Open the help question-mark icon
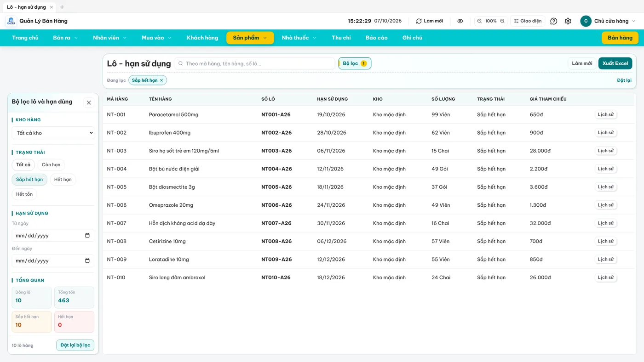This screenshot has height=362, width=644. point(554,21)
